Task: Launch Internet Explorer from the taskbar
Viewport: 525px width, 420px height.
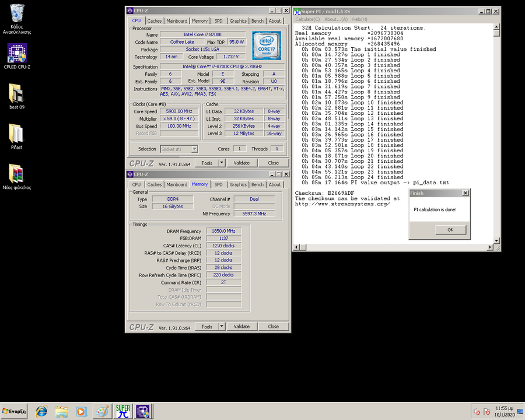Action: coord(41,411)
